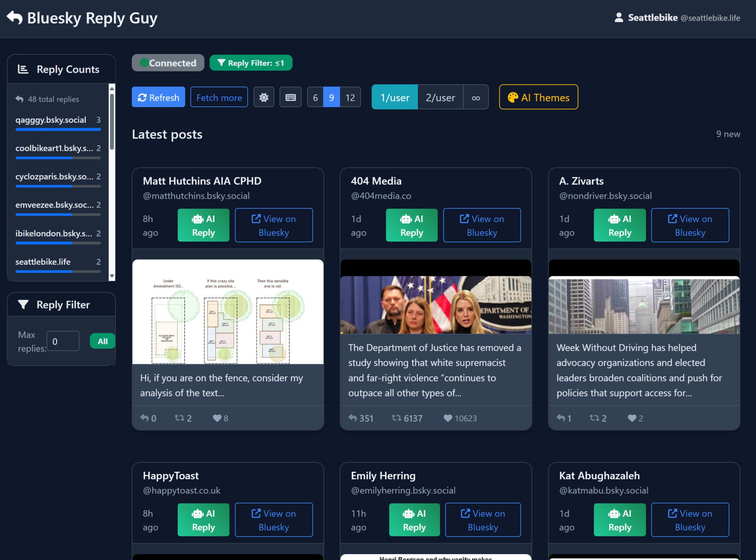The height and width of the screenshot is (560, 756).
Task: Switch to 6 posts per page
Action: point(315,98)
